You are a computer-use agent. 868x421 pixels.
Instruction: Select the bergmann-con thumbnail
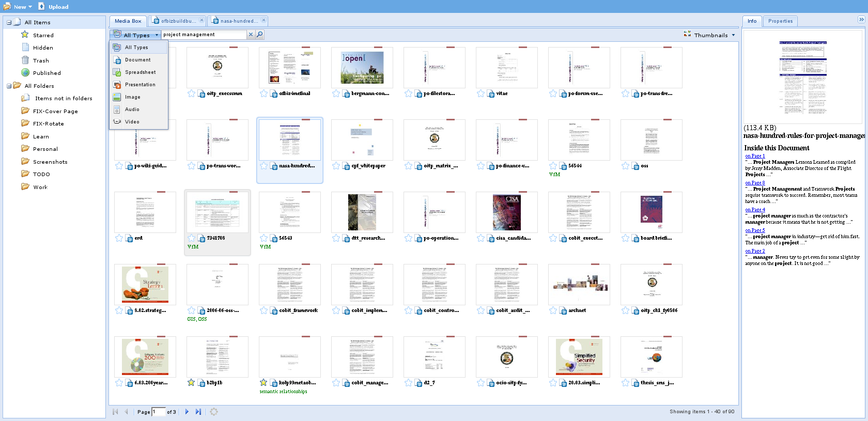(362, 68)
